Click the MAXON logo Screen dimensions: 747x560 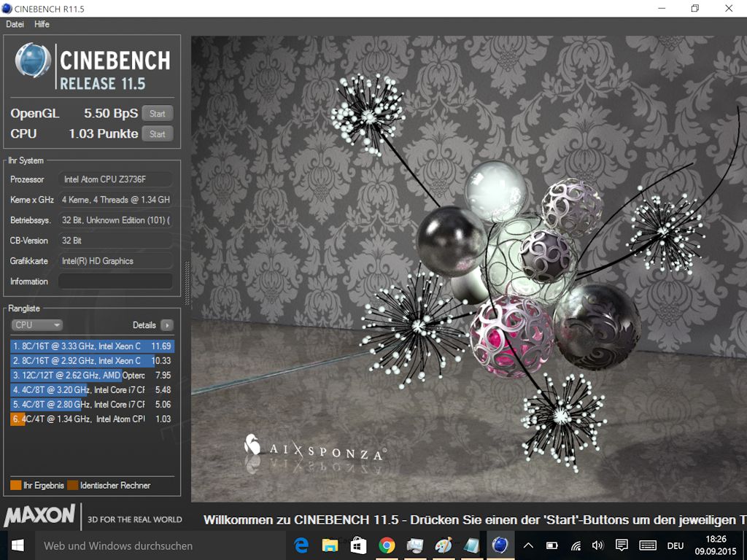[x=39, y=516]
